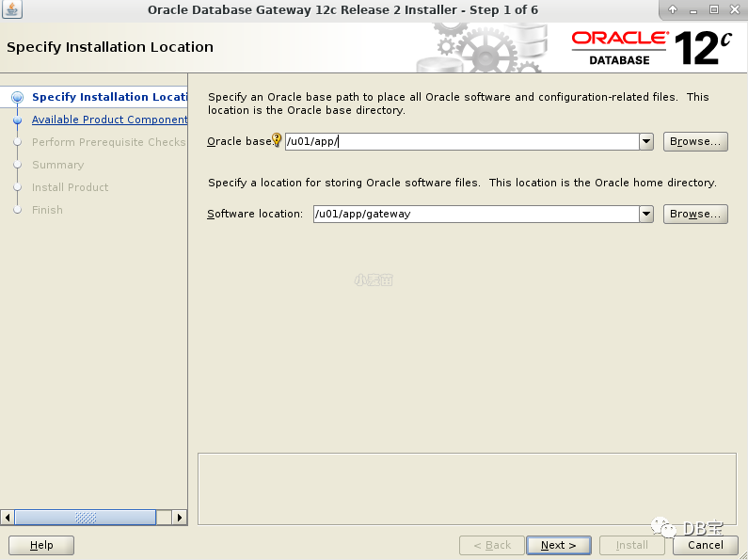748x560 pixels.
Task: Click the Install button
Action: (631, 545)
